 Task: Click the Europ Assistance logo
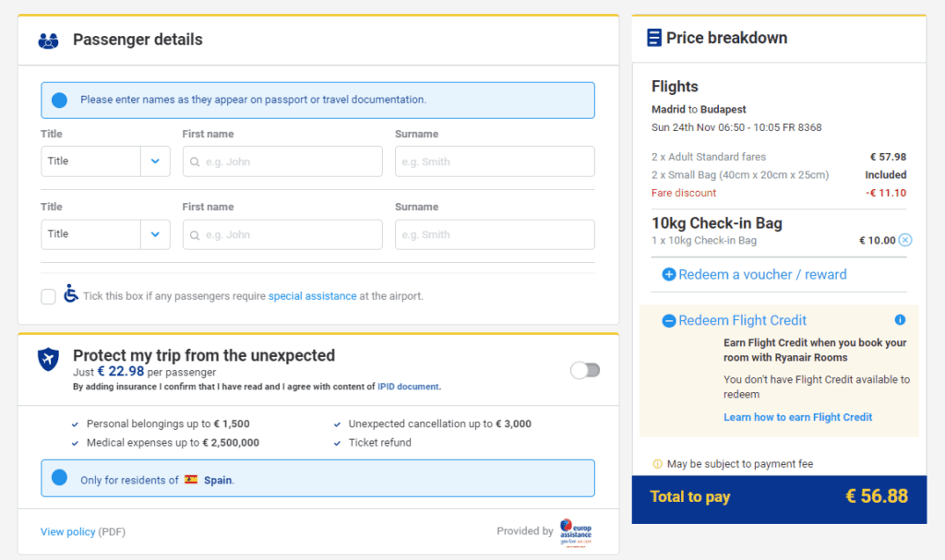click(576, 531)
